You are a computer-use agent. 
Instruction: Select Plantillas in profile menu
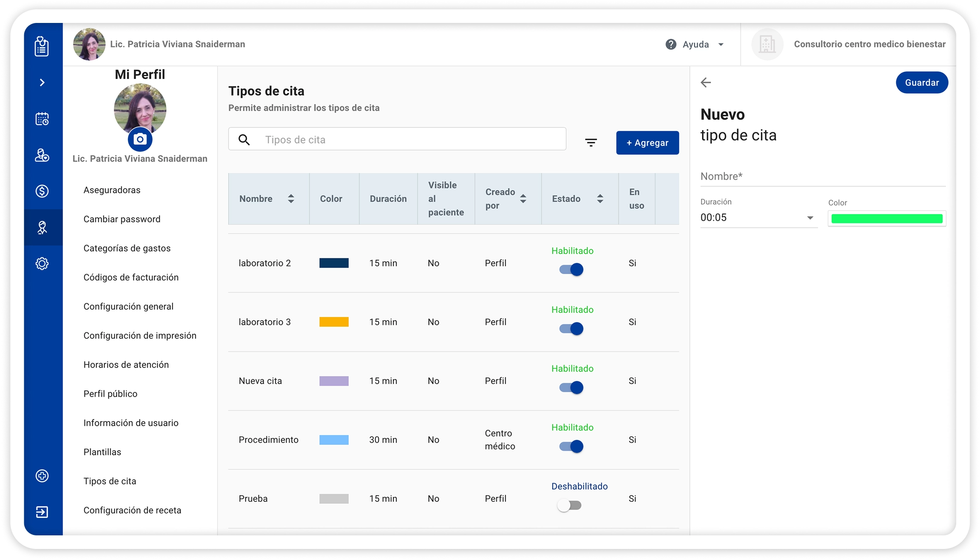[x=102, y=452]
